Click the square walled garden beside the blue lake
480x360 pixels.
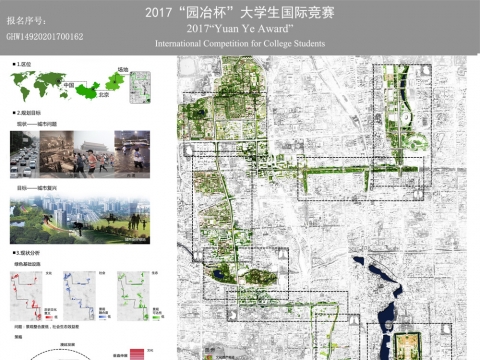tap(407, 346)
